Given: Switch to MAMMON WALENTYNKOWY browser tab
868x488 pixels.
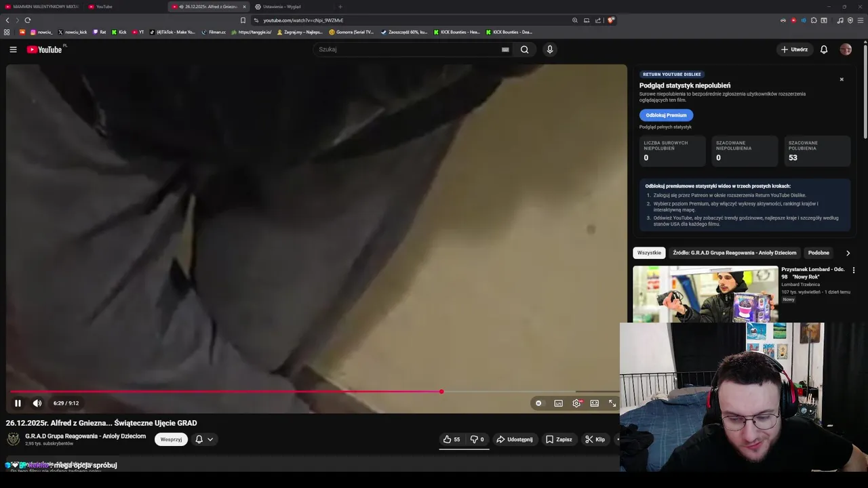Looking at the screenshot, I should pyautogui.click(x=41, y=7).
